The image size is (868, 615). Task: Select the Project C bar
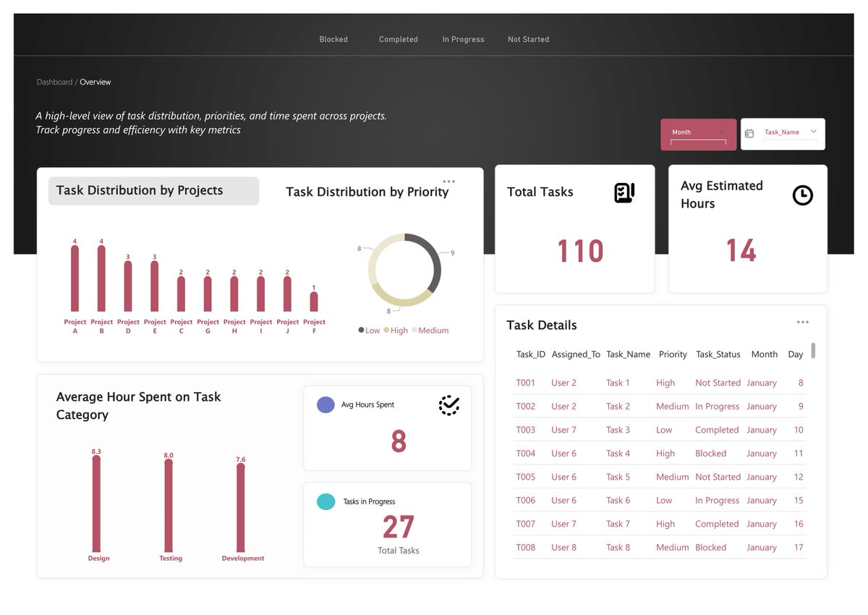point(181,294)
